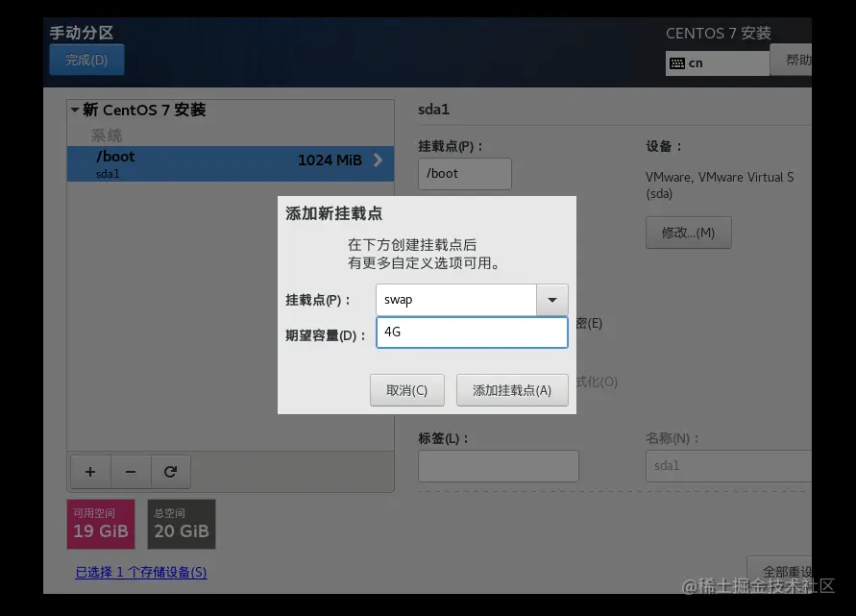Click the plus icon to add mount point
The image size is (856, 616).
pyautogui.click(x=90, y=471)
